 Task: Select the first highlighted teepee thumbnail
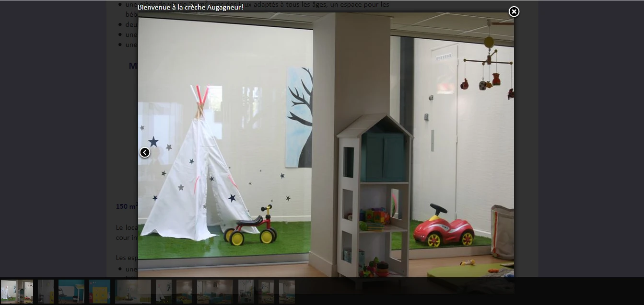coord(17,292)
